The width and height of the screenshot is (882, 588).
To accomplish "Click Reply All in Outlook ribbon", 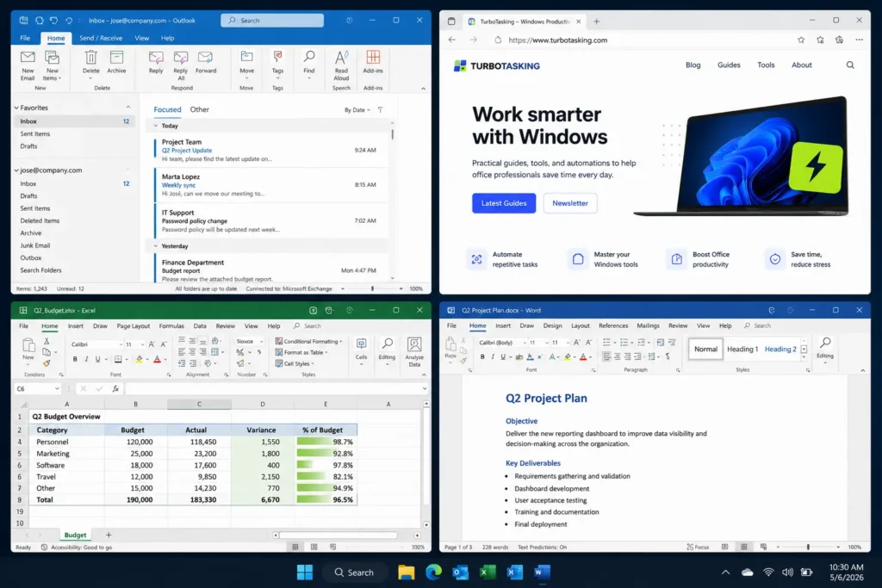I will coord(181,65).
